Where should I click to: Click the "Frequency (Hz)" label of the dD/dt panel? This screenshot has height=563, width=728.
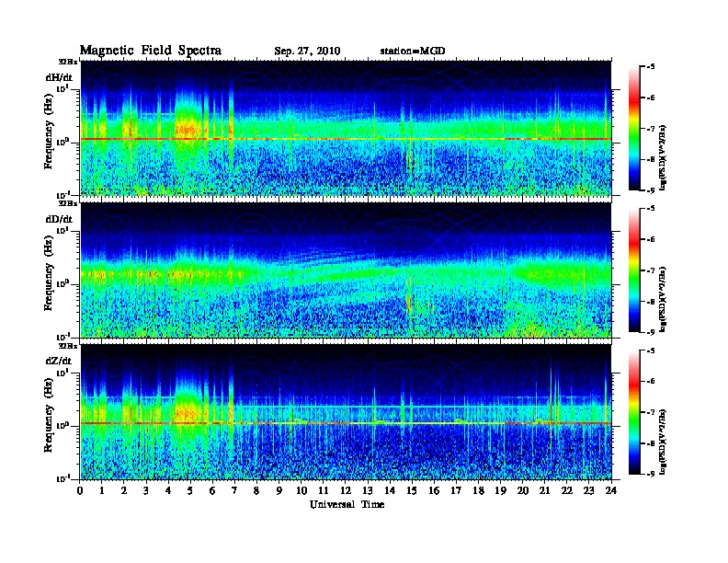(x=49, y=273)
